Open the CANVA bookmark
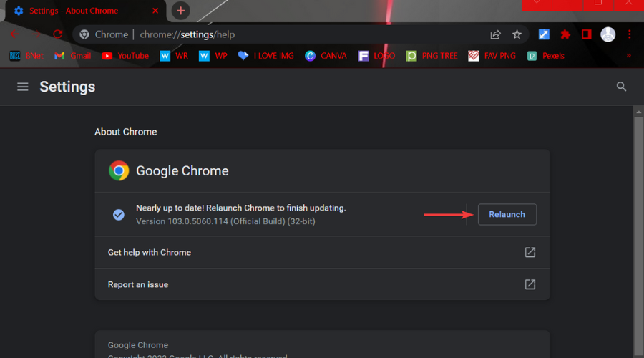This screenshot has height=358, width=644. 326,56
